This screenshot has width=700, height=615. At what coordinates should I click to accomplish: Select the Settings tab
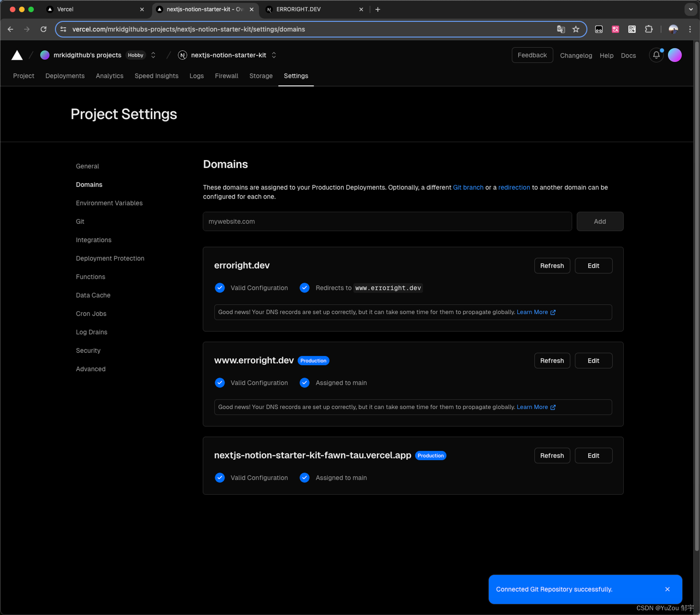(296, 76)
